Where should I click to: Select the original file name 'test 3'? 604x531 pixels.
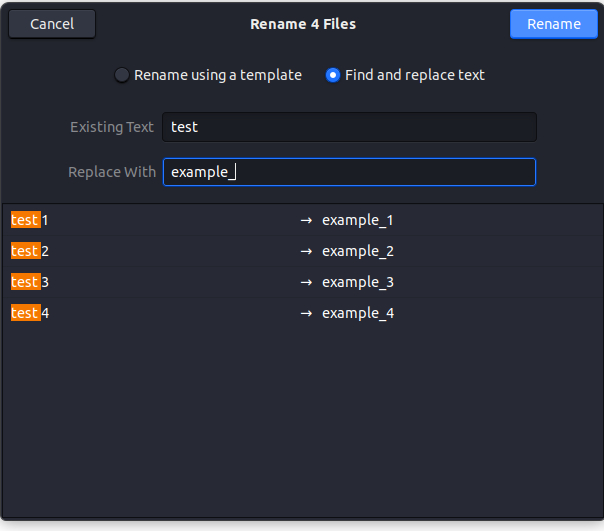pos(30,282)
